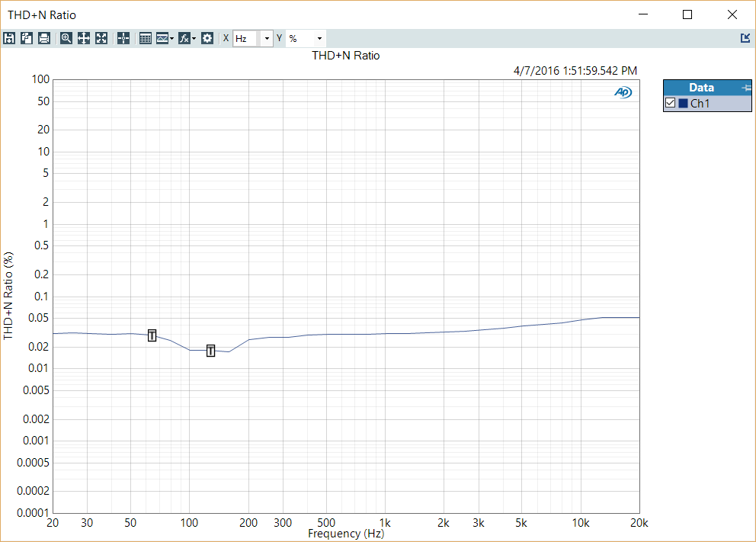Toggle the Ch1 trace checkbox

tap(670, 103)
